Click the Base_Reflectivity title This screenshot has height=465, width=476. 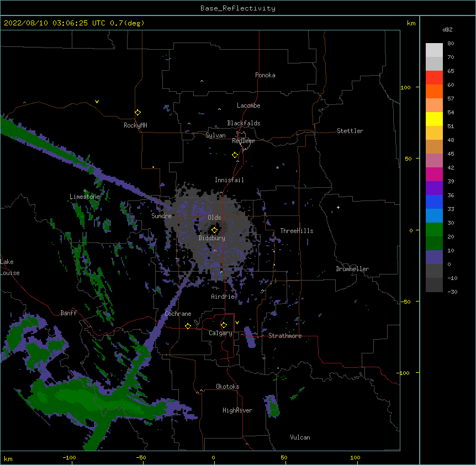pos(238,8)
